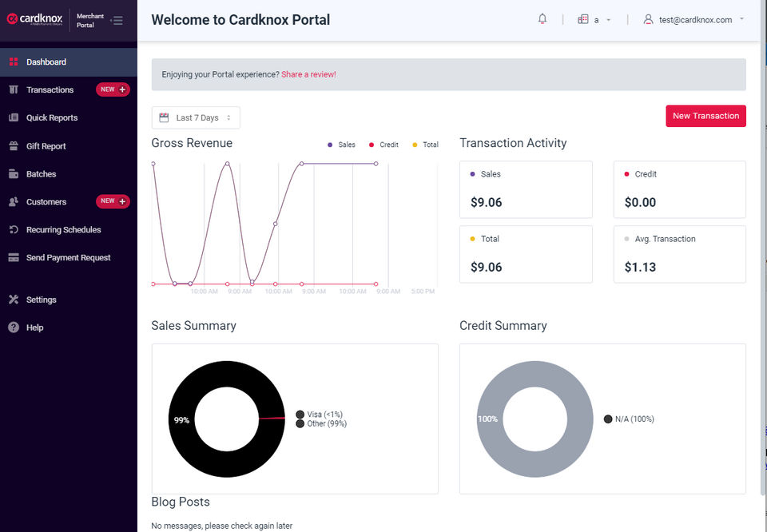
Task: Click the test@cardknox.com account label
Action: (695, 19)
